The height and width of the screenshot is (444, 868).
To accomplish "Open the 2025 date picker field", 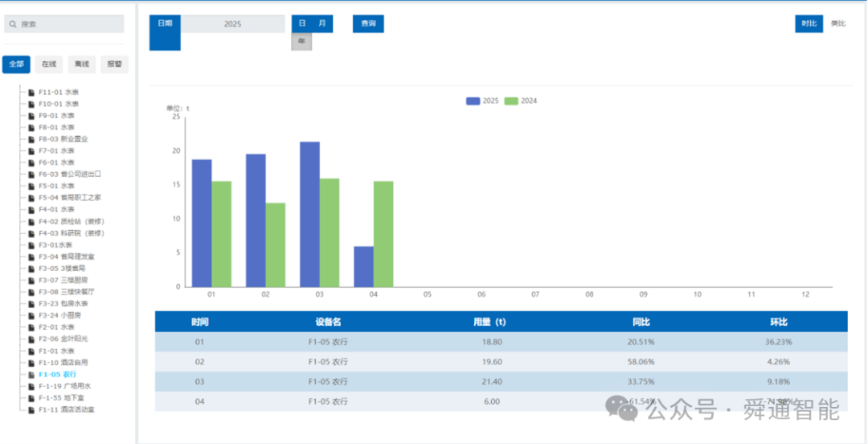I will (x=233, y=24).
